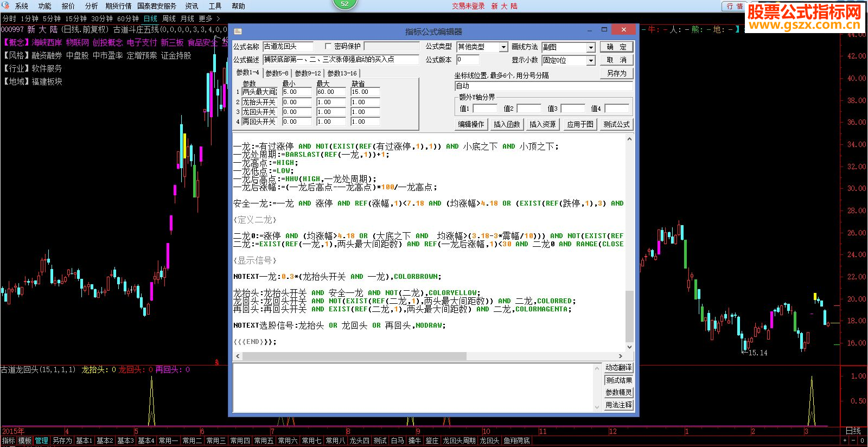868x447 pixels.
Task: Select the 5分钟 period
Action: pyautogui.click(x=52, y=18)
